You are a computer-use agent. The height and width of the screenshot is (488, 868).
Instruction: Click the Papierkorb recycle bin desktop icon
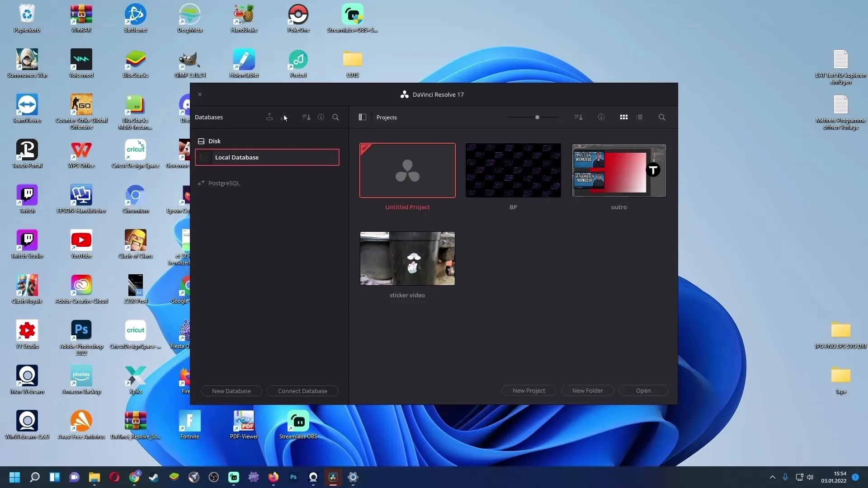27,18
